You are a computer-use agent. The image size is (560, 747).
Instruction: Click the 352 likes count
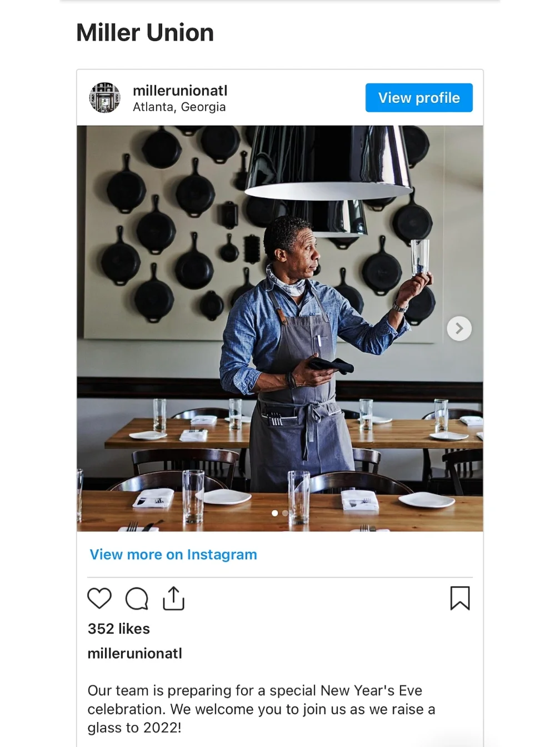(118, 629)
